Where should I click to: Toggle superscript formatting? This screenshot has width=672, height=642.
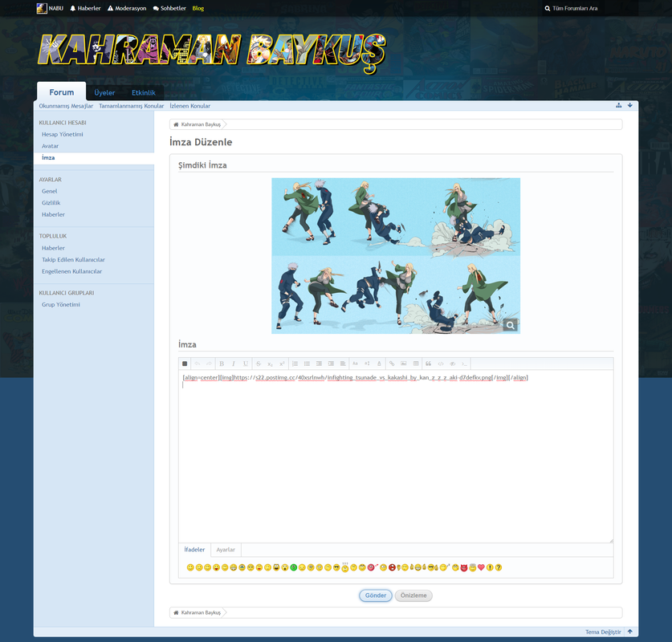tap(282, 364)
